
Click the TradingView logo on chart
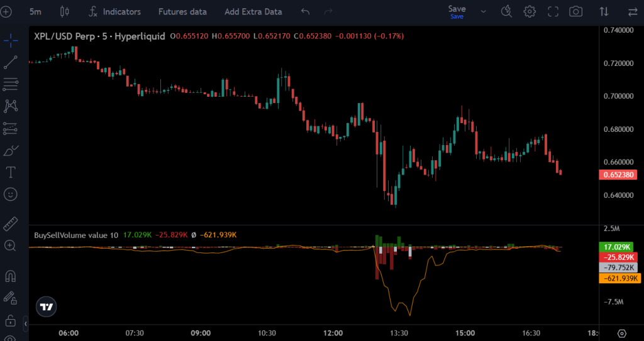click(46, 306)
